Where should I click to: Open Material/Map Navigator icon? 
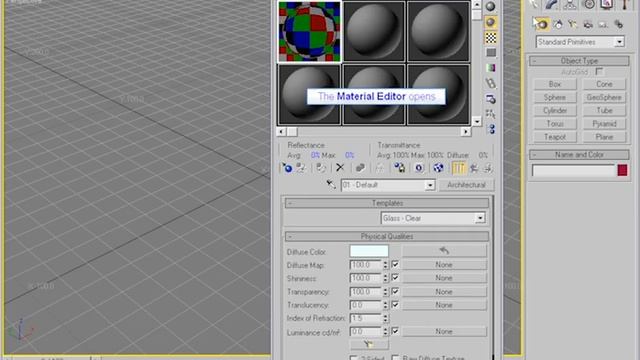click(491, 129)
